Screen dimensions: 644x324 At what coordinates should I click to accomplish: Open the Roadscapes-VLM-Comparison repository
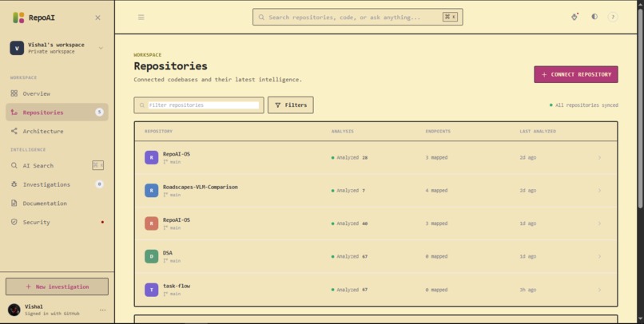[x=376, y=190]
